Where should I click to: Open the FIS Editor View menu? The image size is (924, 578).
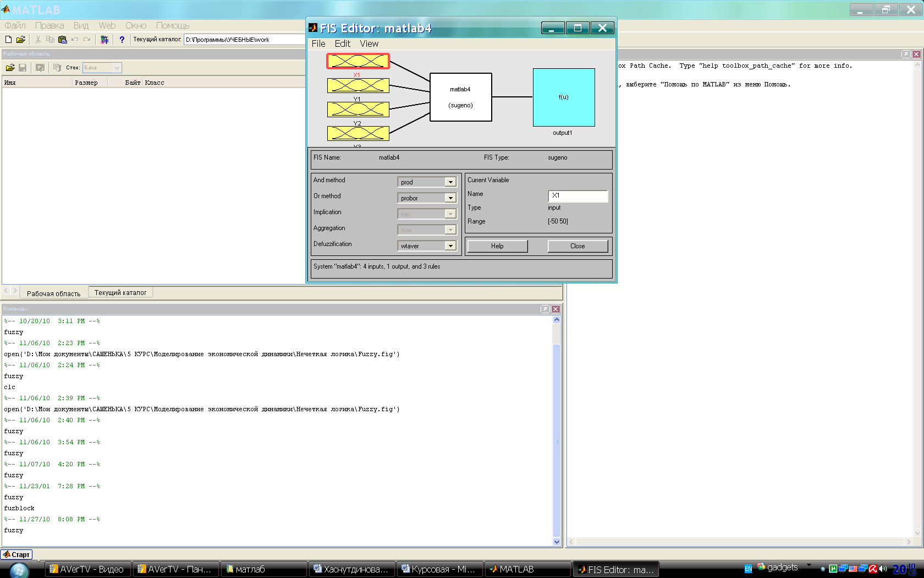[369, 43]
